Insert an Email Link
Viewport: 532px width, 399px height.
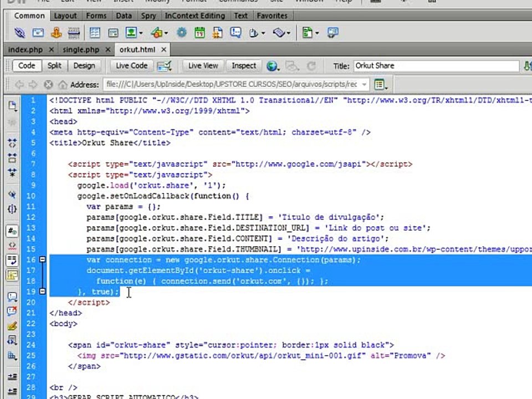(x=38, y=33)
